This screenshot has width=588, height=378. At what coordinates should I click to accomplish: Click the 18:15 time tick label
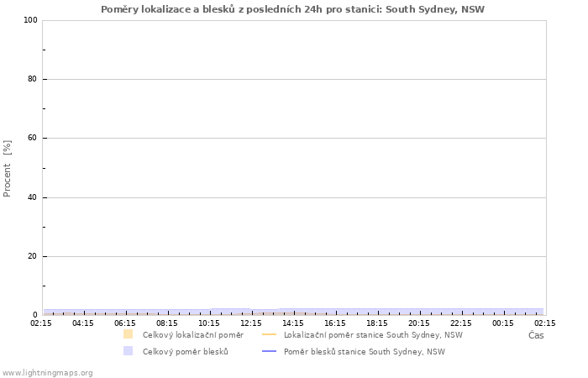(x=377, y=323)
